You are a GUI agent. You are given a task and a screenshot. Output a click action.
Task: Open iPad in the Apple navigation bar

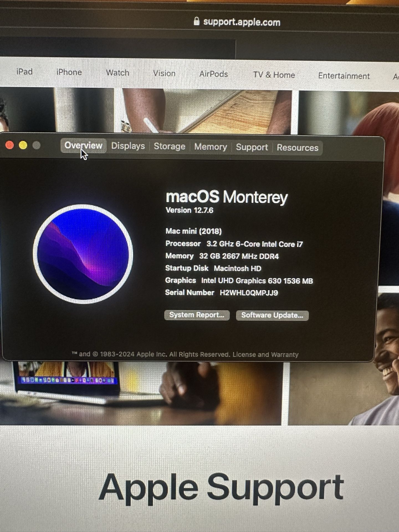point(24,72)
